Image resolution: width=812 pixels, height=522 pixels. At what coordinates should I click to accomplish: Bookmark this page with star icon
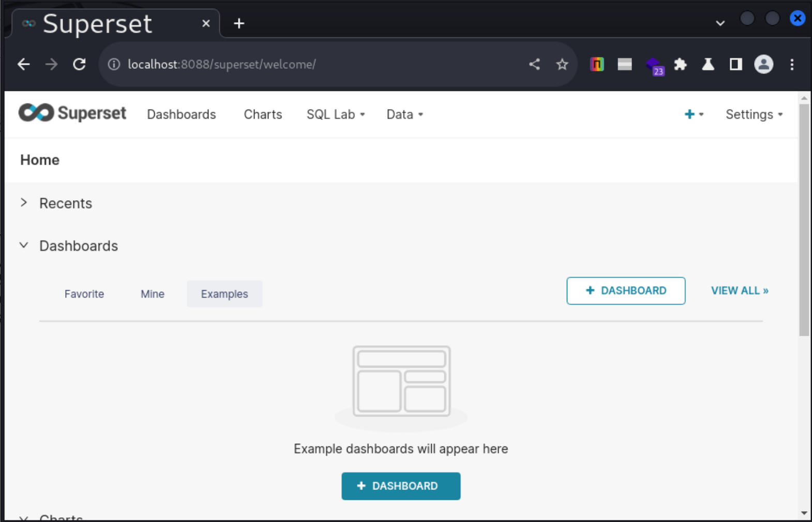(x=562, y=64)
